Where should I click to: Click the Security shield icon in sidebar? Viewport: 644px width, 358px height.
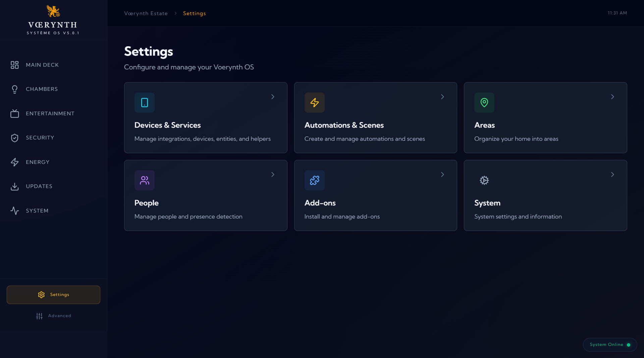(15, 138)
